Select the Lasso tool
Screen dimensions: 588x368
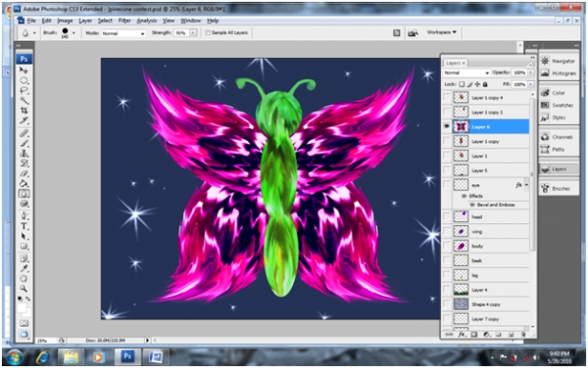(x=24, y=91)
